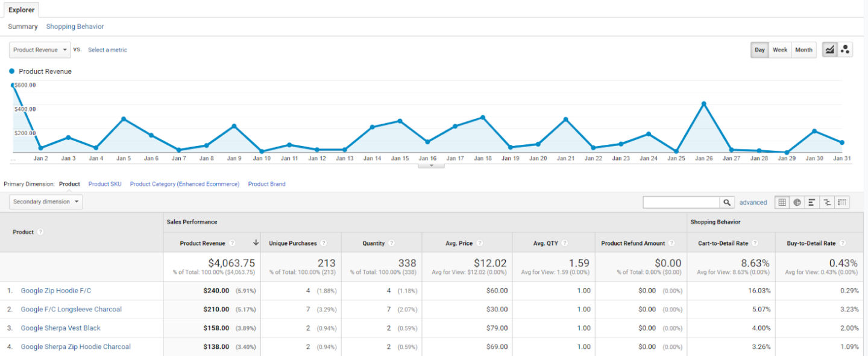Select the pivot table view icon

pyautogui.click(x=842, y=203)
